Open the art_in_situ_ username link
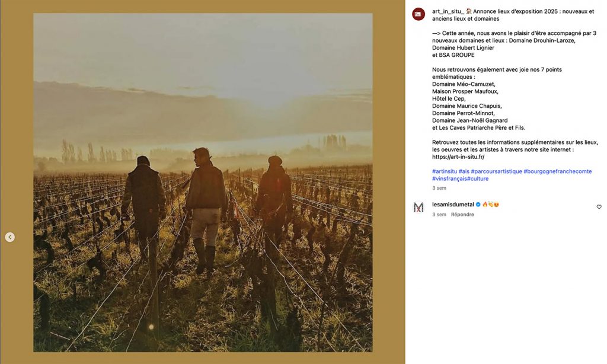Screen dimensions: 607x364 [448, 11]
